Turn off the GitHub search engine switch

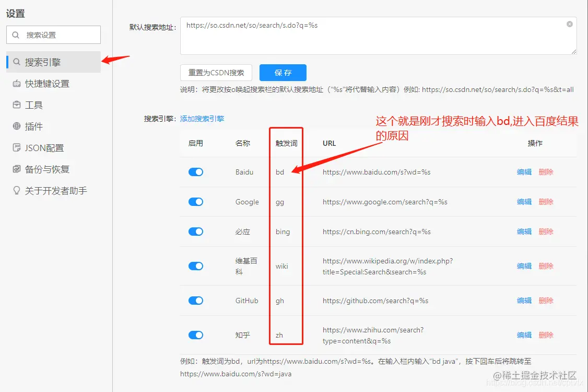coord(196,301)
